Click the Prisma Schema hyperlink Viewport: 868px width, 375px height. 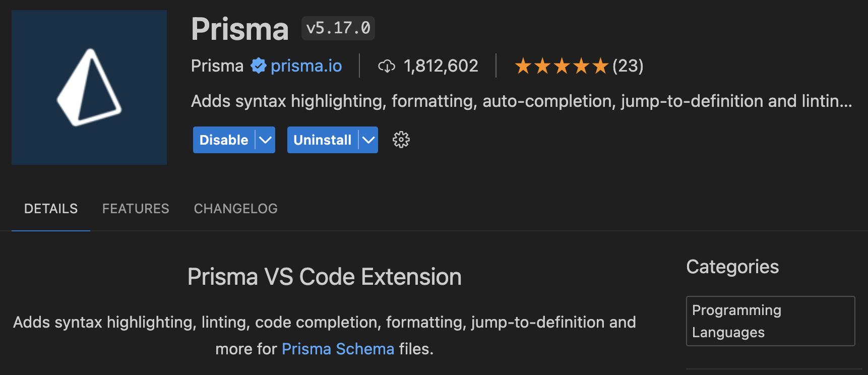coord(338,348)
